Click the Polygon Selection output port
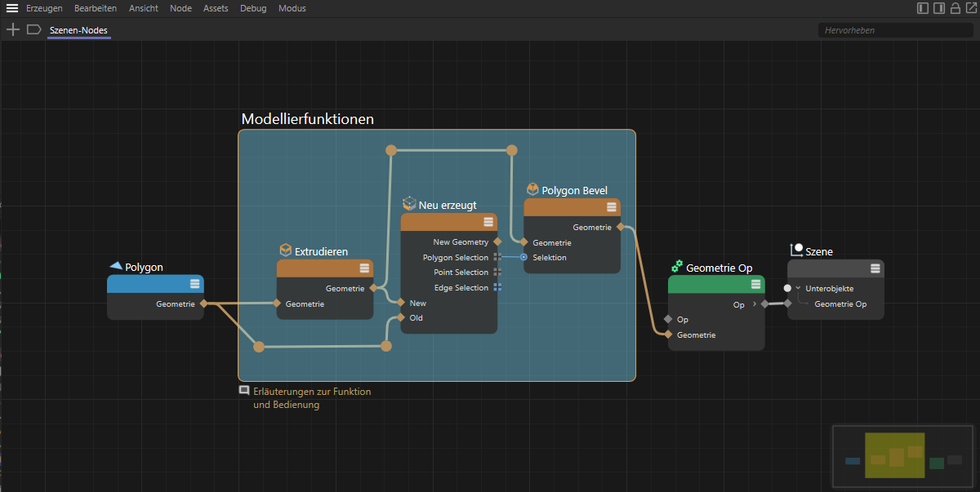Viewport: 980px width, 492px height. coord(497,257)
